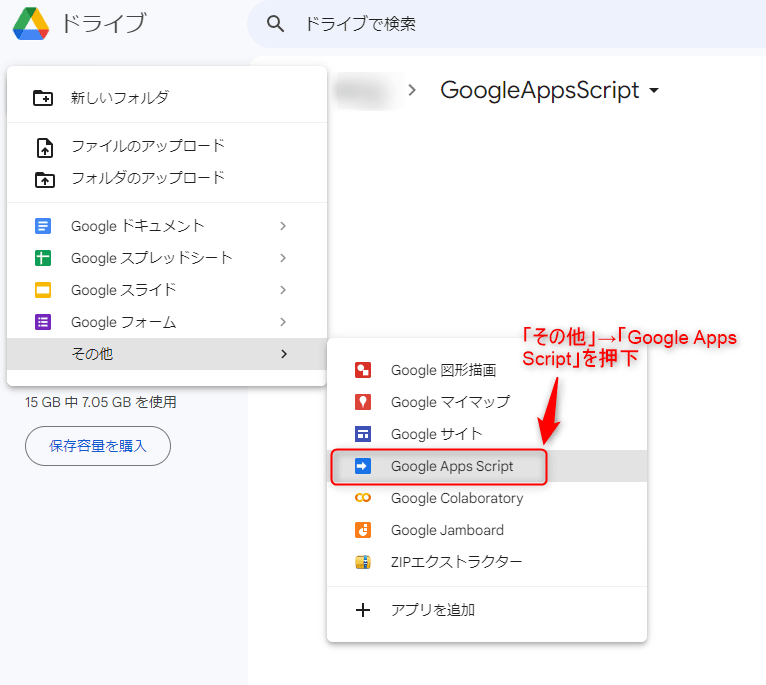Click the new folder icon
The image size is (766, 685).
[x=43, y=98]
